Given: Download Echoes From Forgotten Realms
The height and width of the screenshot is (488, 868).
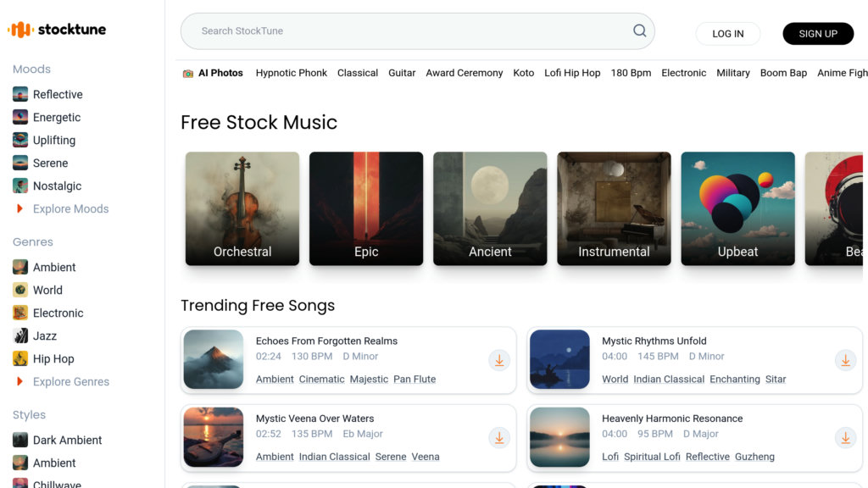Looking at the screenshot, I should [499, 360].
